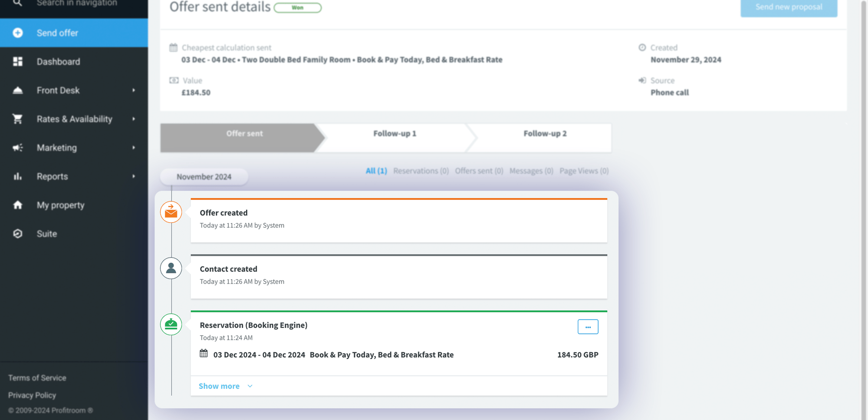Image resolution: width=868 pixels, height=420 pixels.
Task: Open Reports via the bar chart icon
Action: point(17,176)
